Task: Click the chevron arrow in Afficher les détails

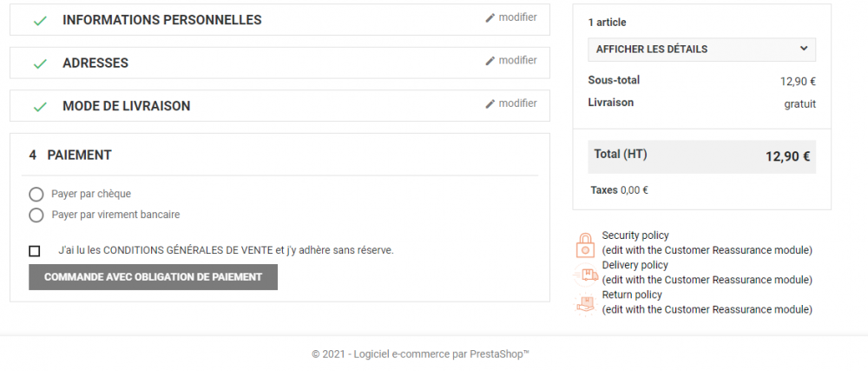Action: point(803,49)
